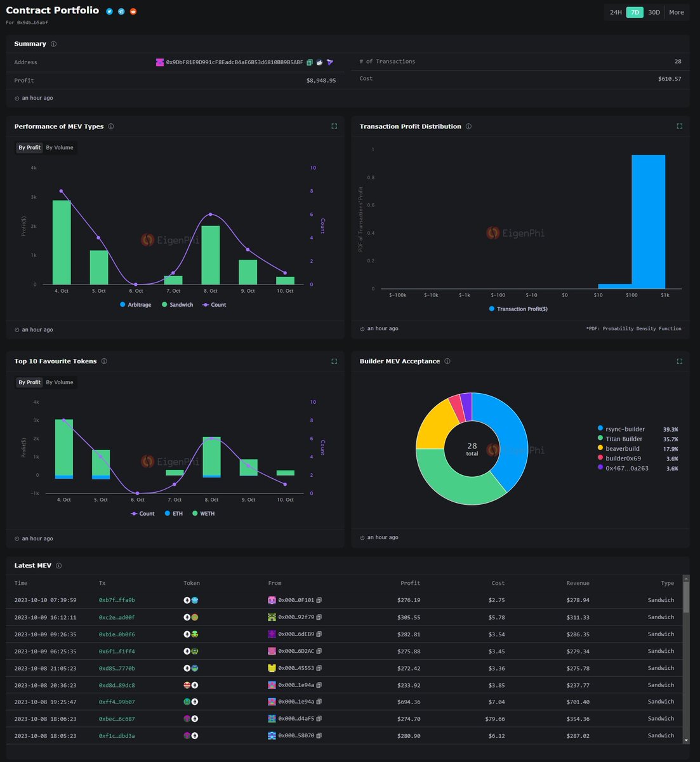Expand Performance of MEV Types to fullscreen
The width and height of the screenshot is (700, 762).
[x=334, y=126]
